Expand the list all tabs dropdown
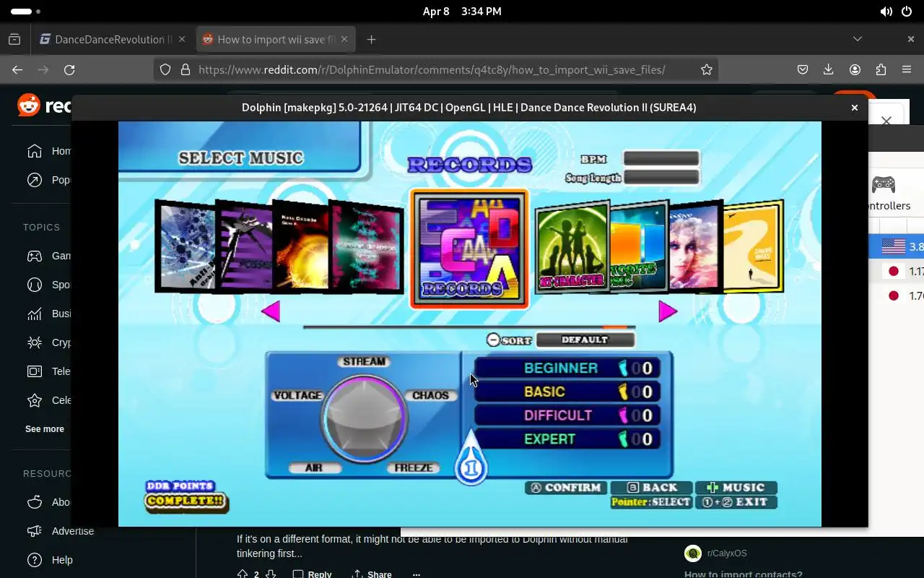 (858, 39)
